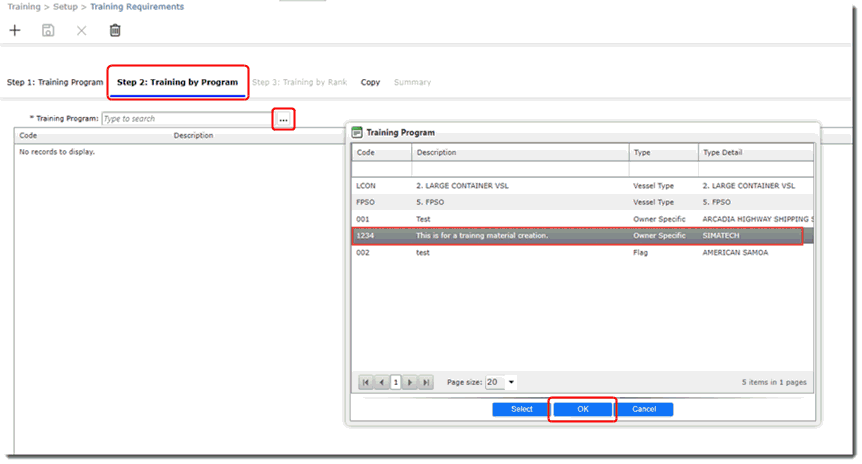
Task: Click the plus icon to add new record
Action: (x=15, y=31)
